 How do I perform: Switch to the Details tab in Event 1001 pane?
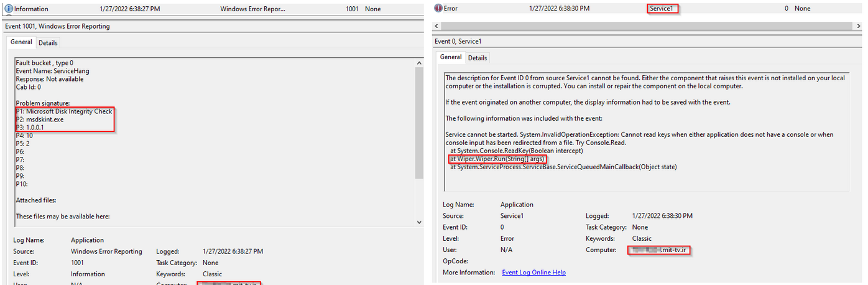48,43
